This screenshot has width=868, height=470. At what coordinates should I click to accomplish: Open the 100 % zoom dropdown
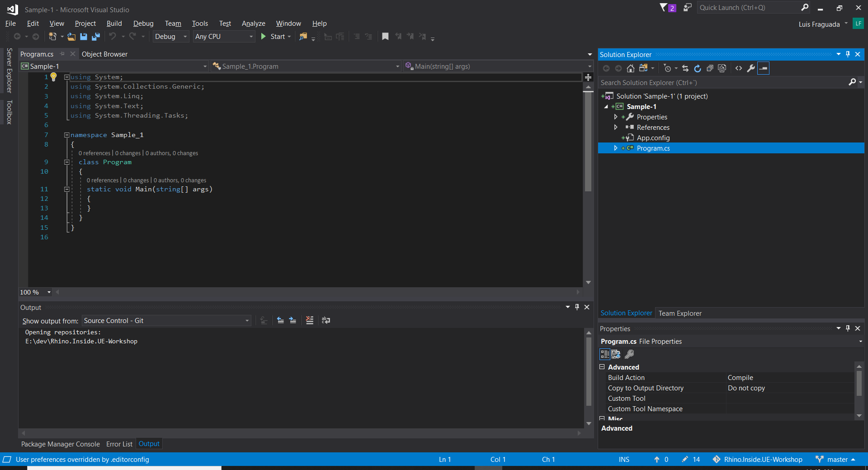click(x=36, y=292)
